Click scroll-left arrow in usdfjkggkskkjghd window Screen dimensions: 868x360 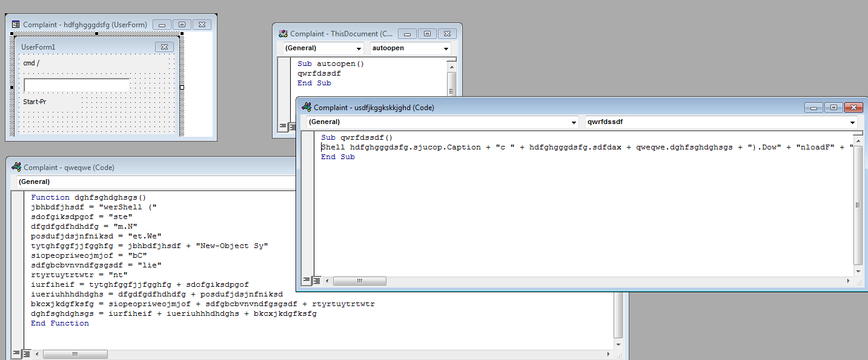tap(327, 281)
